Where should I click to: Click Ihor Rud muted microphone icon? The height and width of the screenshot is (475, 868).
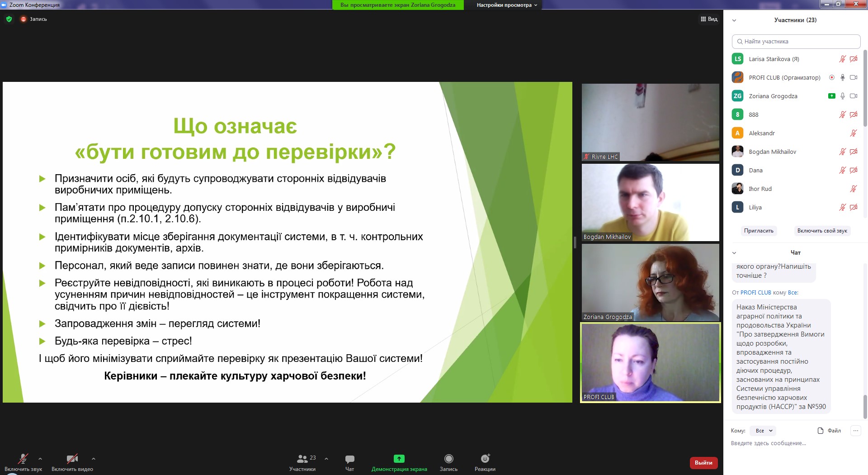854,189
